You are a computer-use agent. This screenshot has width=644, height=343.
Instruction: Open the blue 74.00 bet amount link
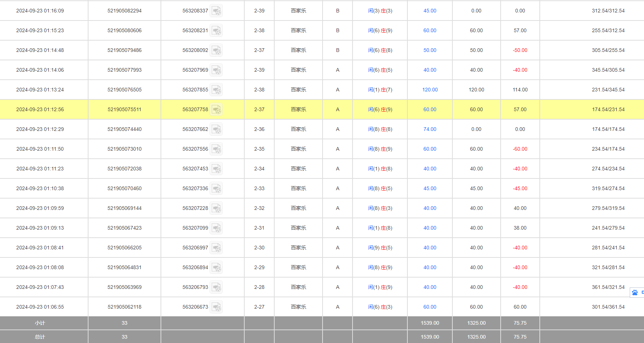[430, 129]
